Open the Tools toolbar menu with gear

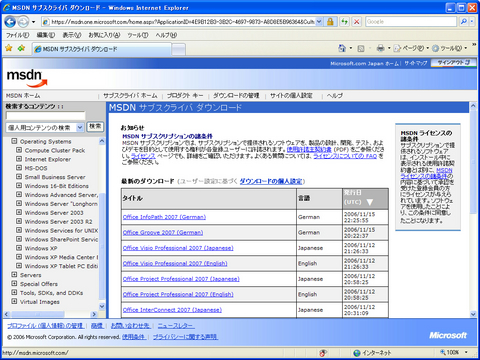(449, 49)
